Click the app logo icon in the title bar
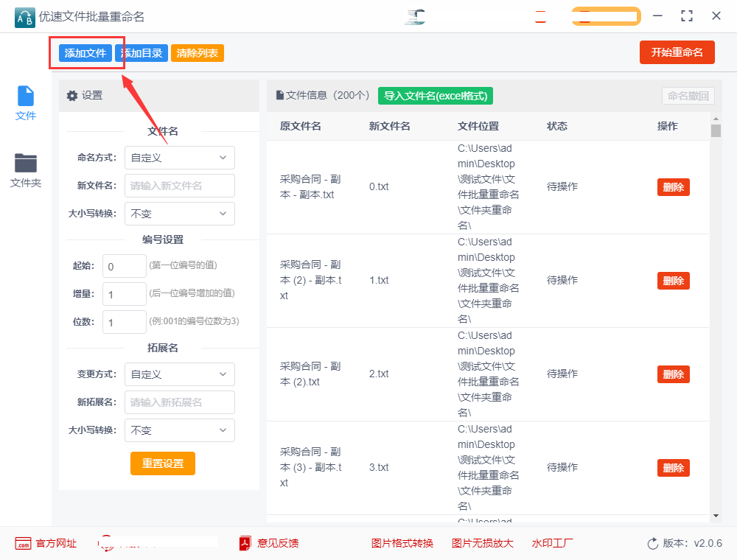 tap(24, 16)
